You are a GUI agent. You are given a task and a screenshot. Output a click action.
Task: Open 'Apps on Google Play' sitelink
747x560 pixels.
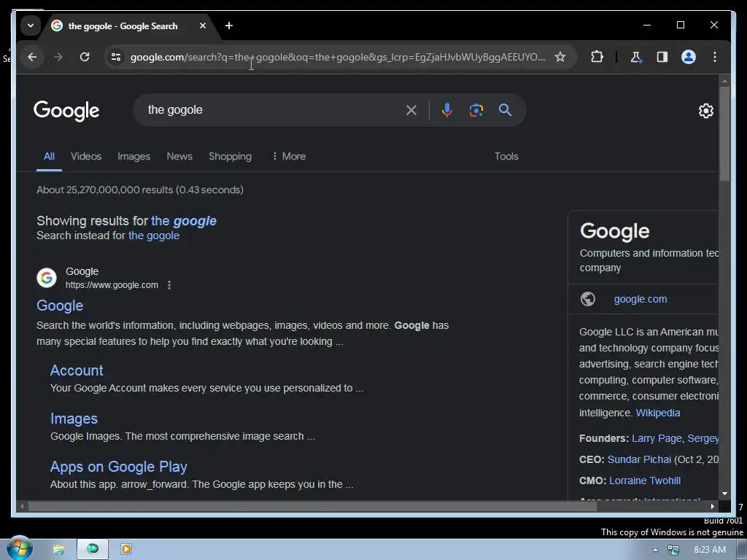(x=119, y=467)
